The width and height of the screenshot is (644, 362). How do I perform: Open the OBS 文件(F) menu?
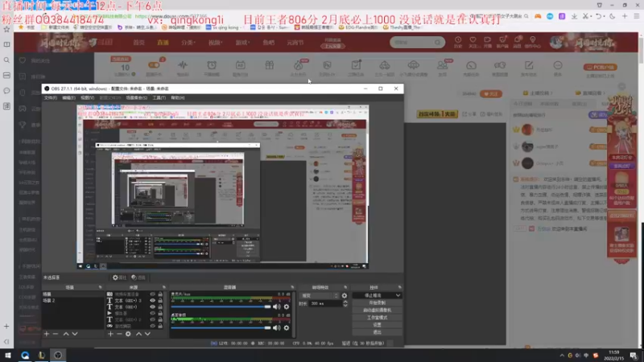point(51,97)
